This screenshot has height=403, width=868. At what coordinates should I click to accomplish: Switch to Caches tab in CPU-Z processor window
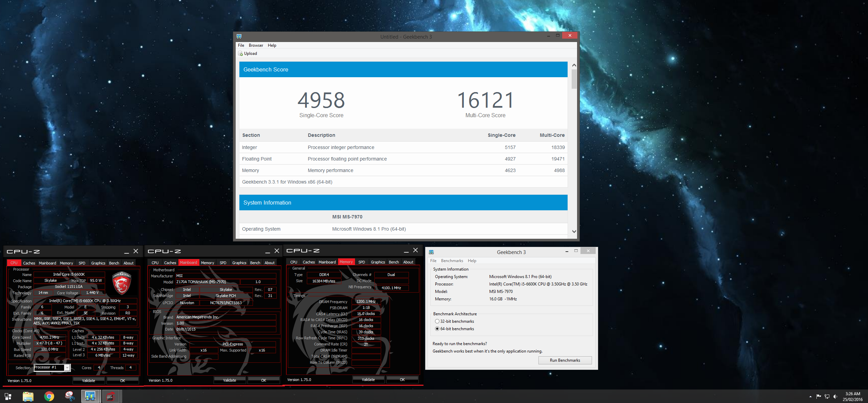pyautogui.click(x=29, y=263)
